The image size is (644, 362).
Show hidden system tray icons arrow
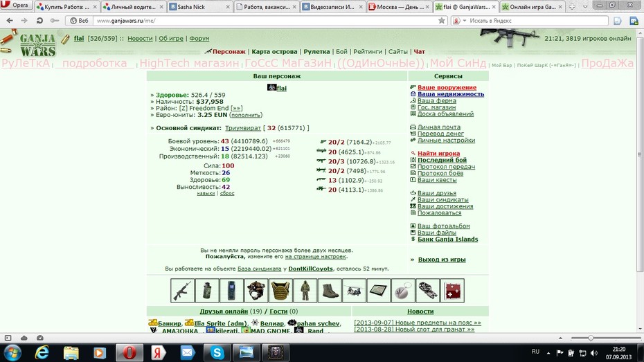(548, 353)
